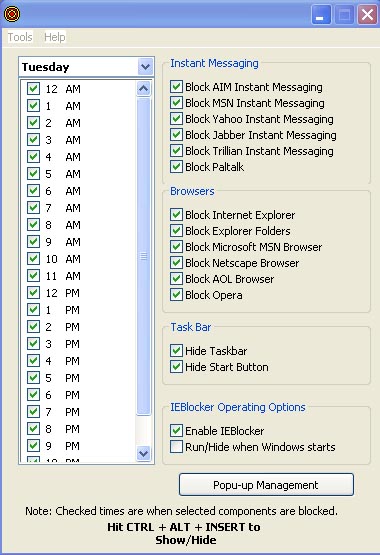Toggle the 11 AM hour checkbox
The image size is (380, 555).
click(x=33, y=275)
